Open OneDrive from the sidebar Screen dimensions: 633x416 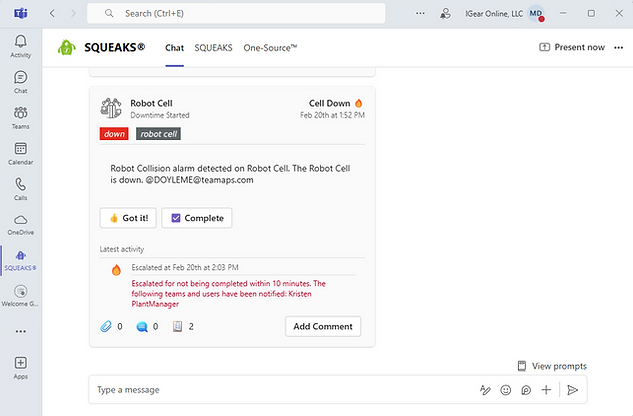tap(20, 223)
